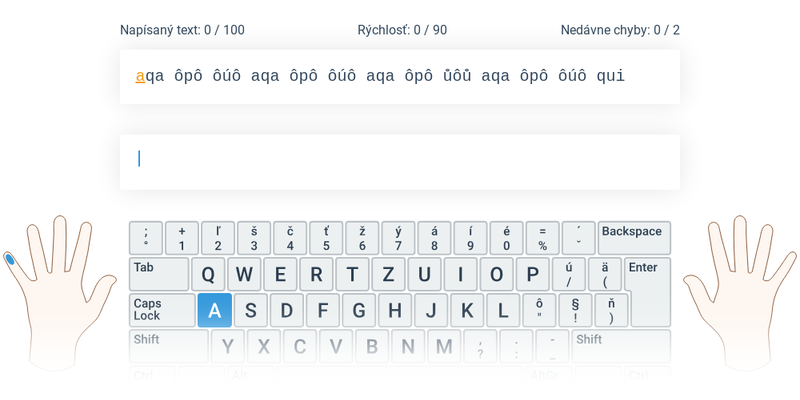800x400 pixels.
Task: Click the ľ 2 number row key
Action: pos(218,238)
